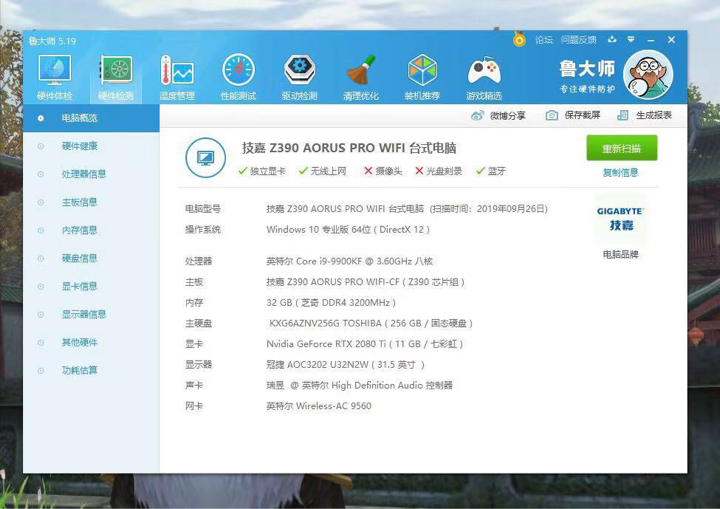Click the 独立显卡 checkmark feature
This screenshot has height=509, width=720.
point(262,171)
